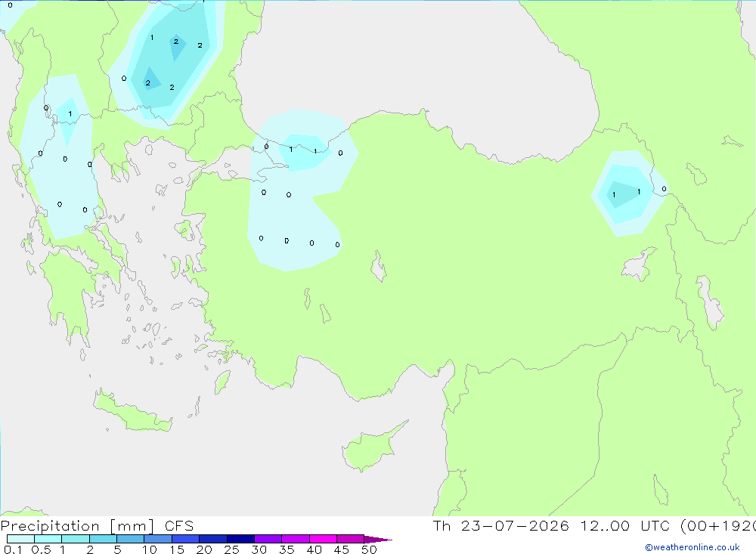Viewport: 756px width, 554px height.
Task: Open the weatheronline.co.uk copyright link
Action: 692,547
